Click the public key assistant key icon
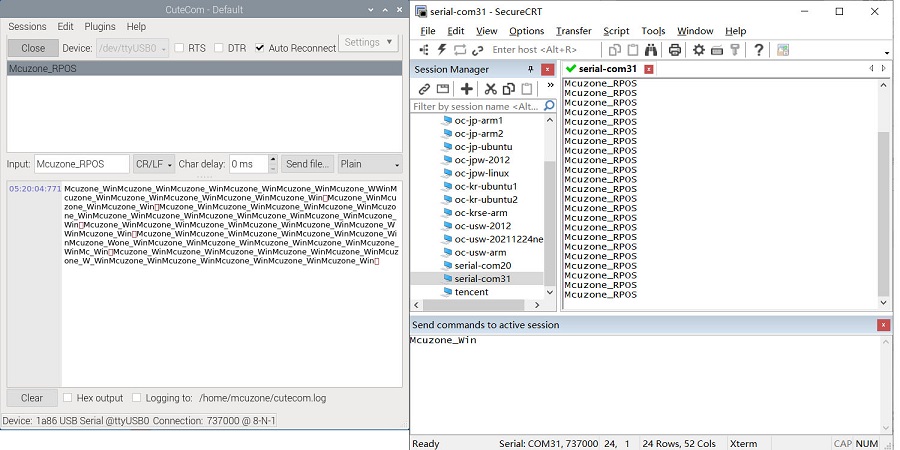 click(734, 50)
